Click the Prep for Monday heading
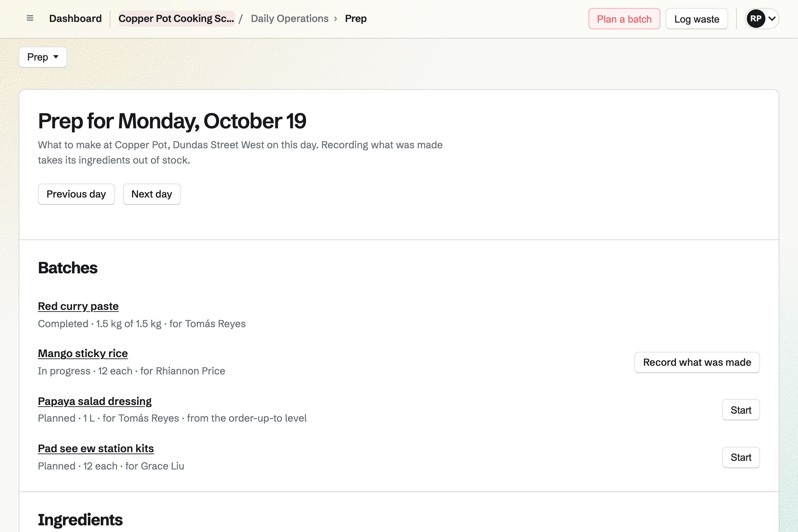 click(172, 121)
